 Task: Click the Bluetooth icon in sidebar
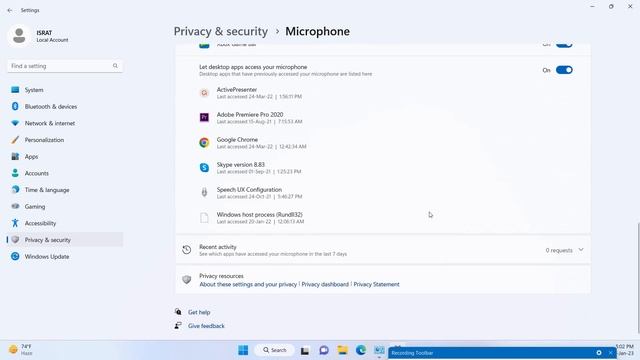(15, 106)
